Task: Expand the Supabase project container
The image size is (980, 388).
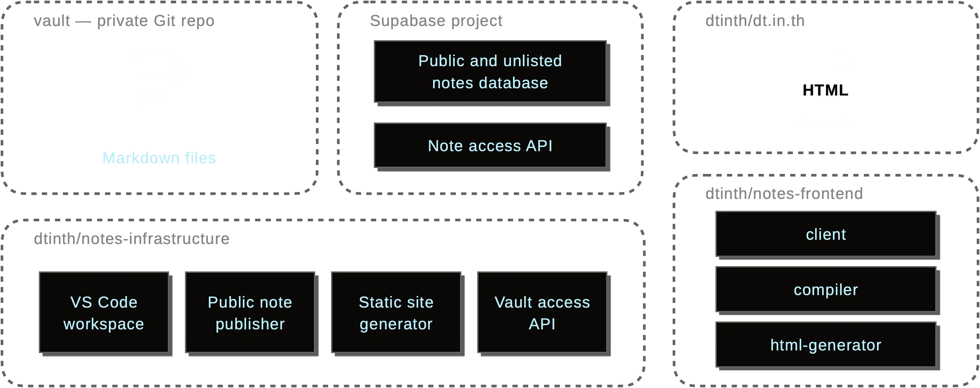Action: 436,21
